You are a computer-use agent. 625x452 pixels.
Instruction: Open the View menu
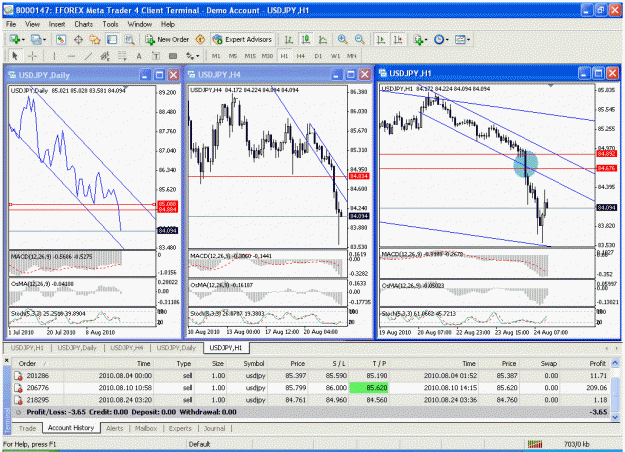point(32,24)
